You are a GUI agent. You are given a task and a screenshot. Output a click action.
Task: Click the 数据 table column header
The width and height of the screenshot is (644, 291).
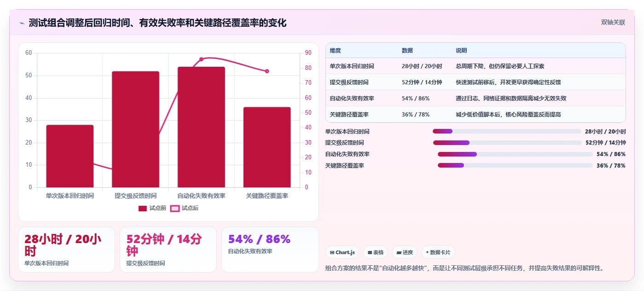click(407, 51)
